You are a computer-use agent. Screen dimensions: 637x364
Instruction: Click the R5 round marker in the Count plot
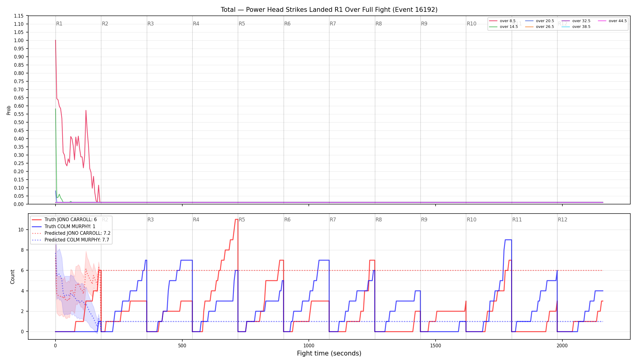coord(242,220)
